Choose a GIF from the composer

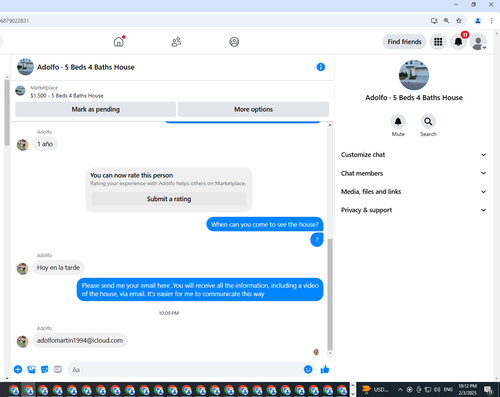tap(58, 369)
